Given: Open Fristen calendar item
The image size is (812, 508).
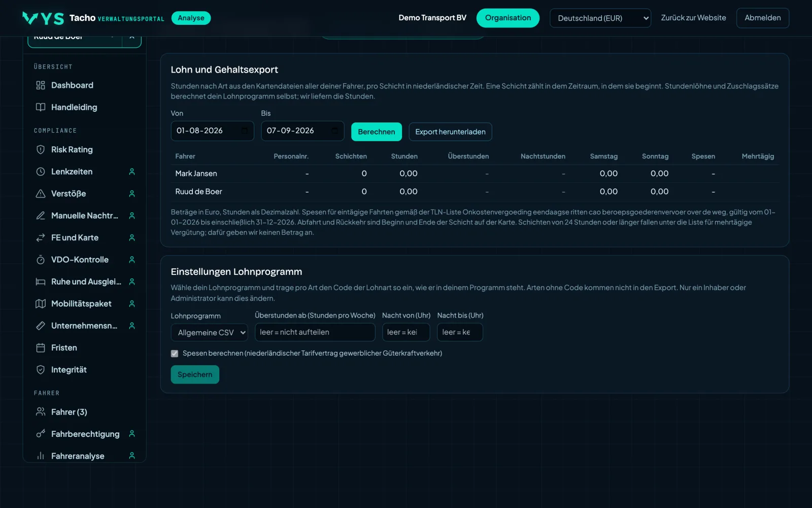Looking at the screenshot, I should pos(84,347).
